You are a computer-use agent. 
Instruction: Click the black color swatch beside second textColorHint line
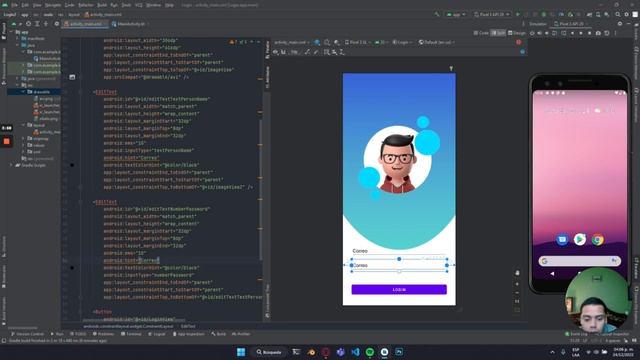72,268
